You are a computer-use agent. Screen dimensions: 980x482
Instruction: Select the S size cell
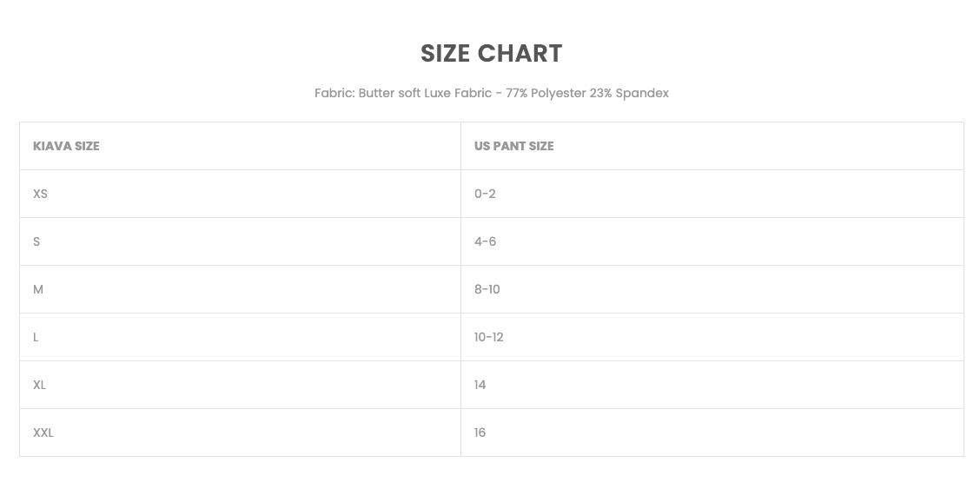tap(36, 241)
